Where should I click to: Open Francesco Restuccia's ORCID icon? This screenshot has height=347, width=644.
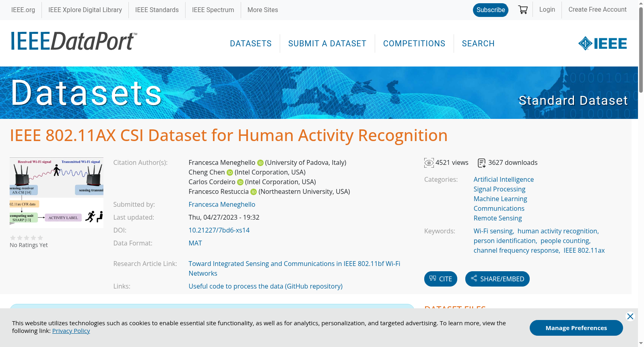254,192
